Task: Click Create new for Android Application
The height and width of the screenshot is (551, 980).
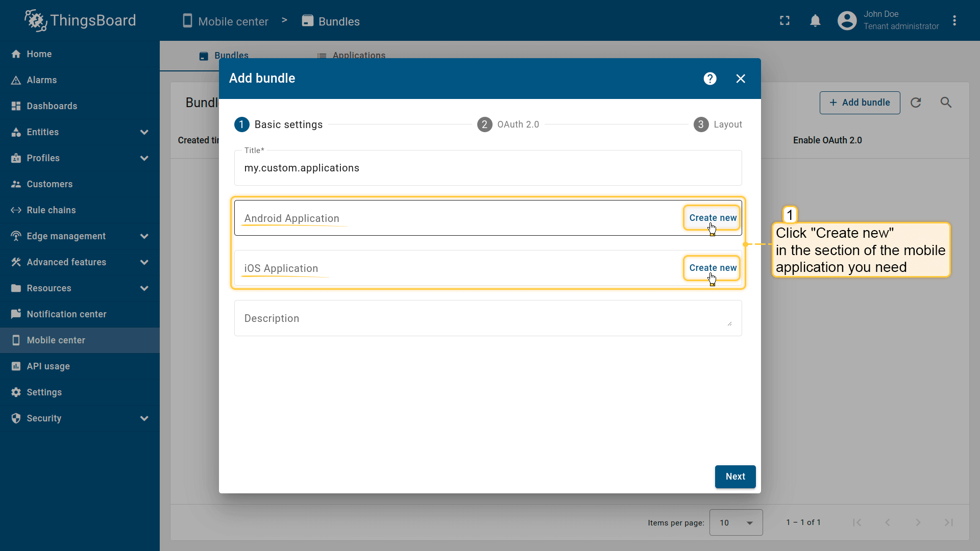Action: [x=713, y=218]
